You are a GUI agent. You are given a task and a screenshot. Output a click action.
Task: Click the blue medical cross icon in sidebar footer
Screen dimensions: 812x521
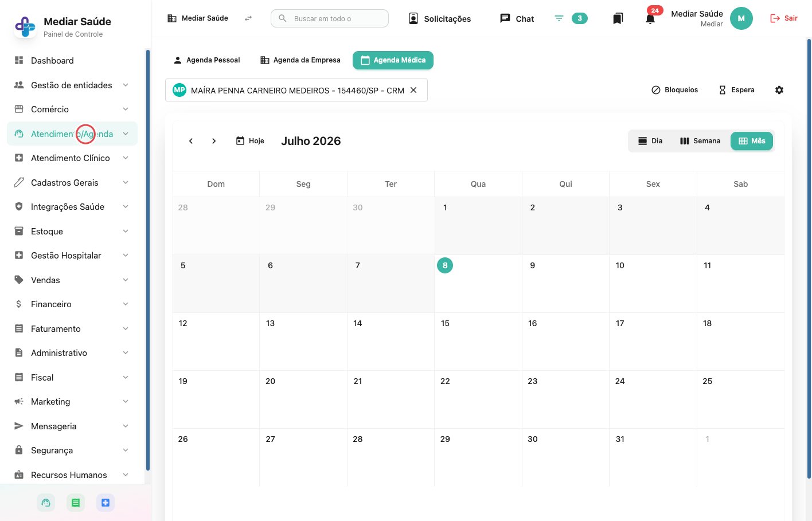coord(106,503)
